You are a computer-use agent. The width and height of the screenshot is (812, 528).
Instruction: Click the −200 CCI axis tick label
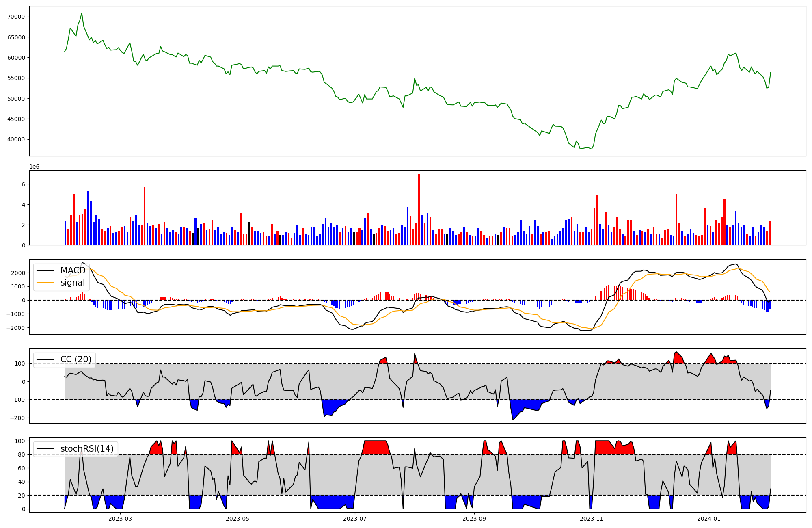coord(18,418)
